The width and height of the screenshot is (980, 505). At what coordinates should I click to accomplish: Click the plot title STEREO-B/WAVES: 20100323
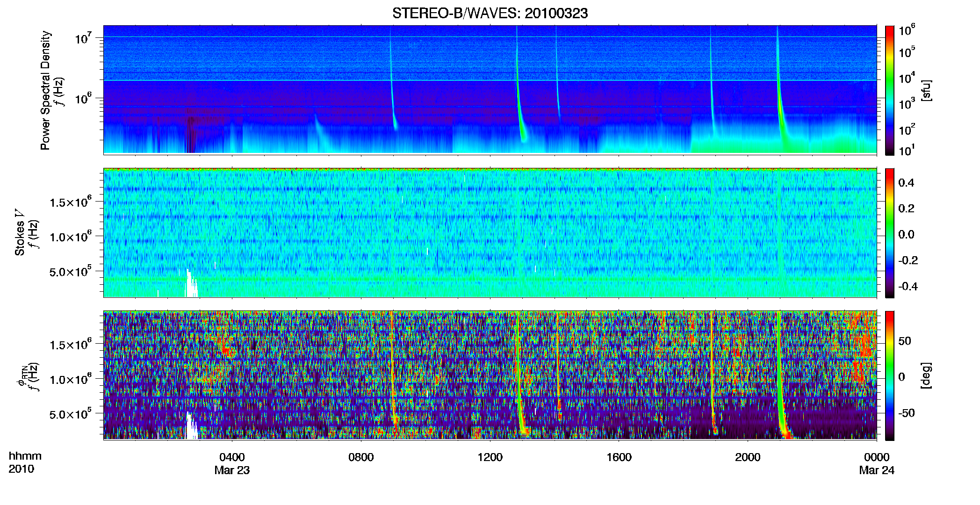pyautogui.click(x=490, y=14)
